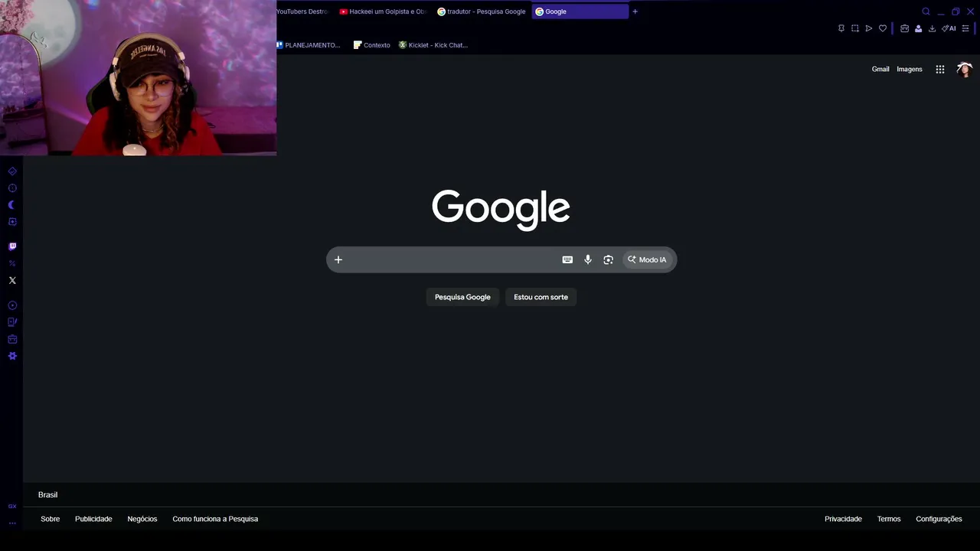Open the Google apps grid
The height and width of the screenshot is (551, 980).
pos(940,69)
